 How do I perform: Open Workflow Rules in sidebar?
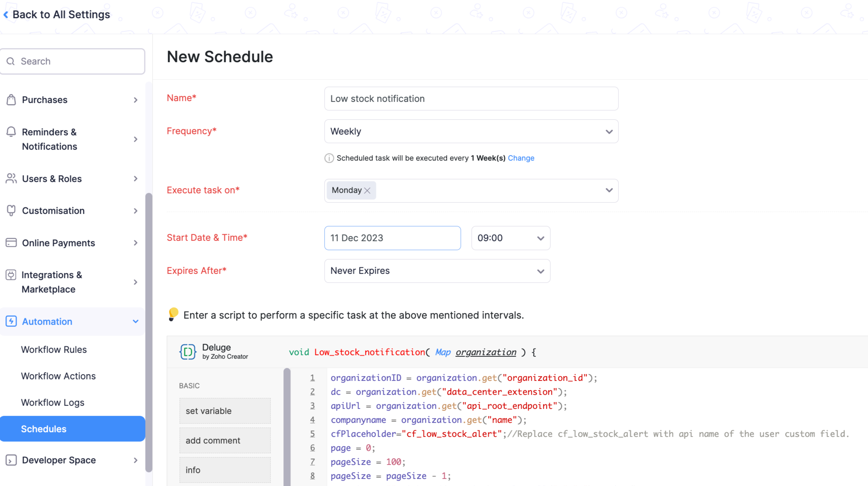tap(54, 349)
